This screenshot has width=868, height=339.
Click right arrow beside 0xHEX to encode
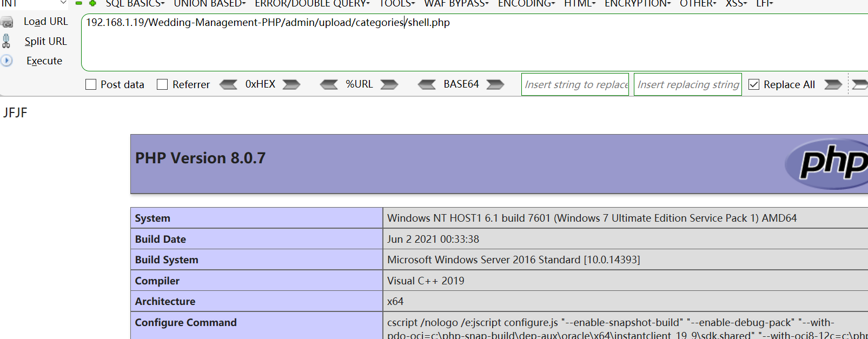coord(291,84)
